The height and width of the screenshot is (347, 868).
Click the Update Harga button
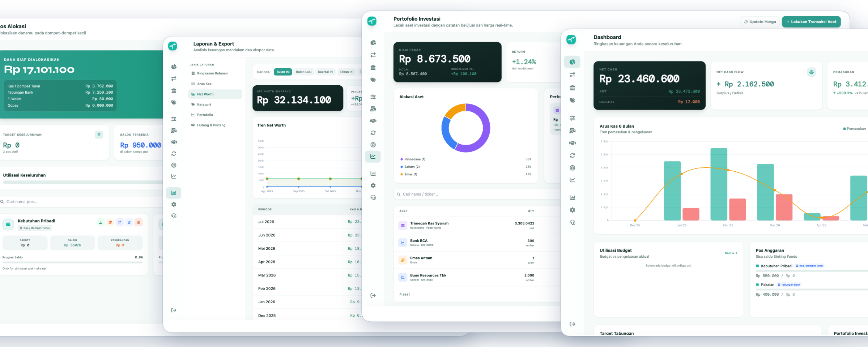point(759,22)
